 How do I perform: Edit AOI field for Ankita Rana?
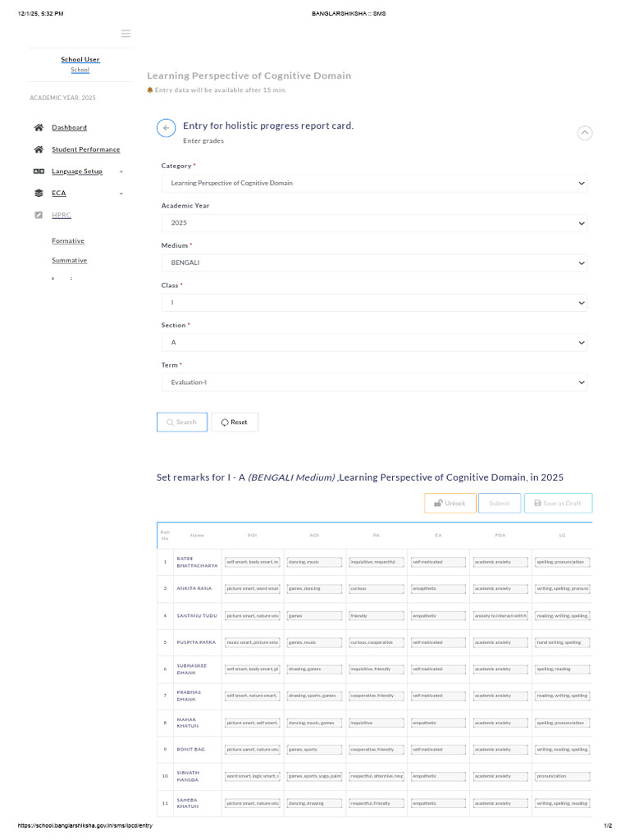(x=314, y=589)
